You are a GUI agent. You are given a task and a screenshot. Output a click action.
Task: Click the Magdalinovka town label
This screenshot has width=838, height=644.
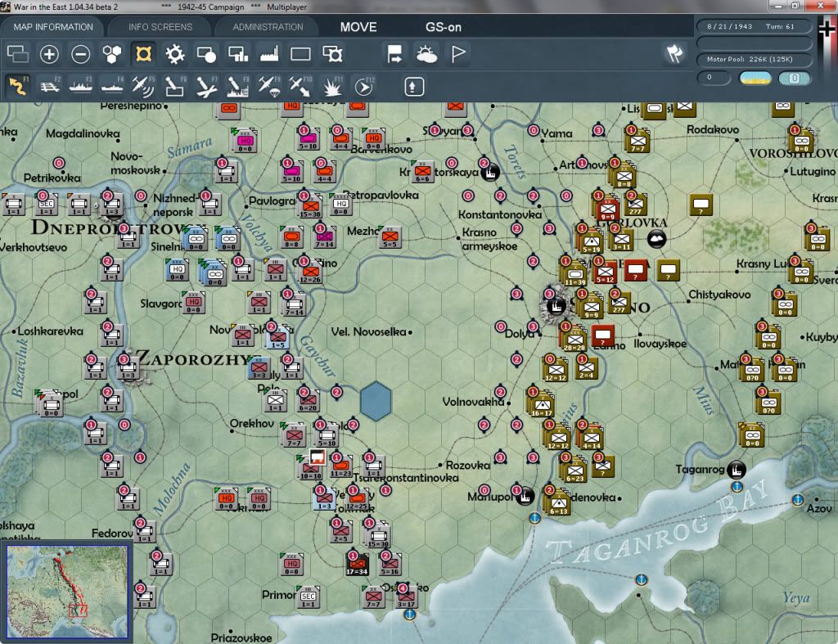coord(83,133)
